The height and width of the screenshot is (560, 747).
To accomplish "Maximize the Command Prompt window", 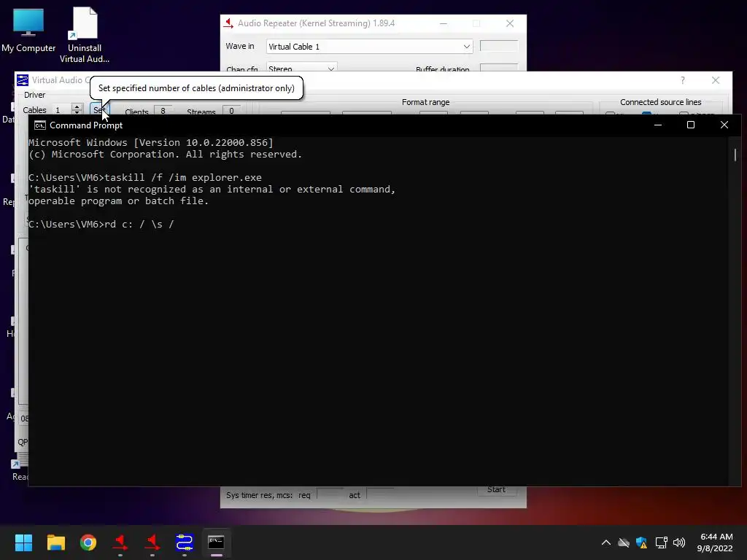I will [x=691, y=125].
